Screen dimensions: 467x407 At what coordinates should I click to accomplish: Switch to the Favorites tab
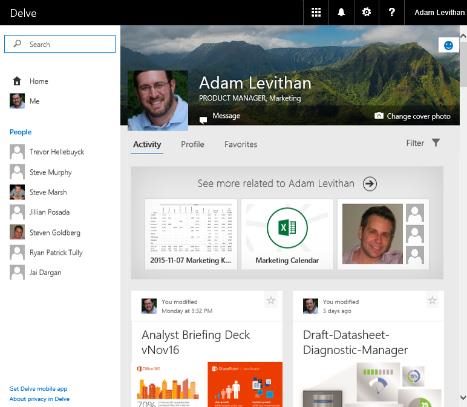[241, 144]
